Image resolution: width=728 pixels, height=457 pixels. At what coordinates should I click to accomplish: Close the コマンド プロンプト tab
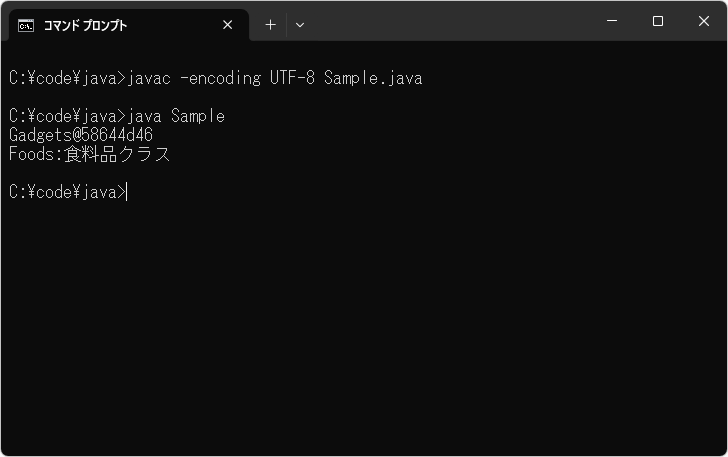point(227,25)
